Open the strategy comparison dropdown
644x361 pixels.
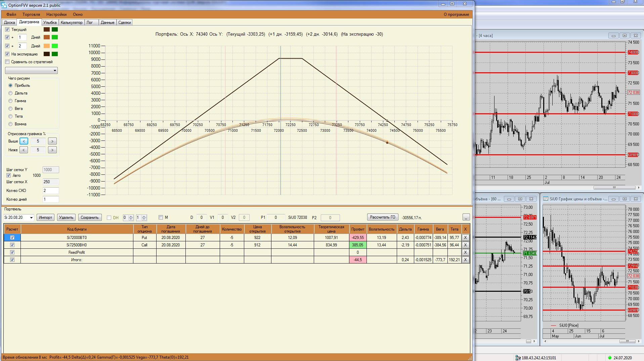pyautogui.click(x=31, y=71)
